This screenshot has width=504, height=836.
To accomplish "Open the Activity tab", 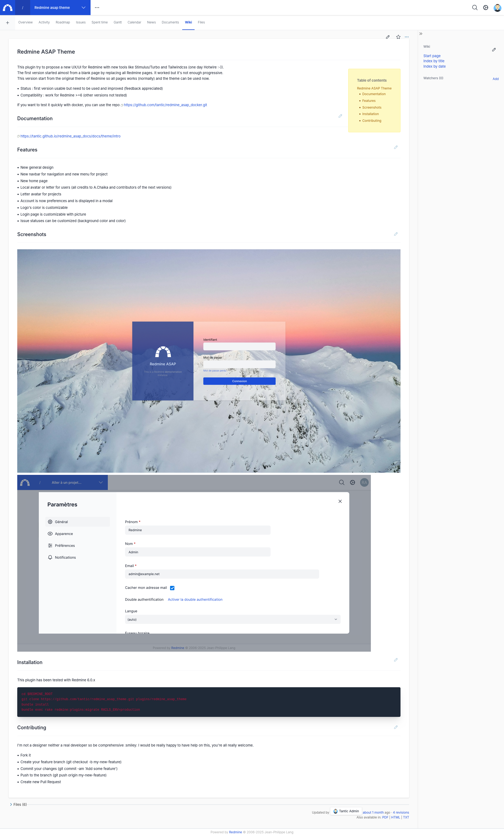I will click(44, 22).
